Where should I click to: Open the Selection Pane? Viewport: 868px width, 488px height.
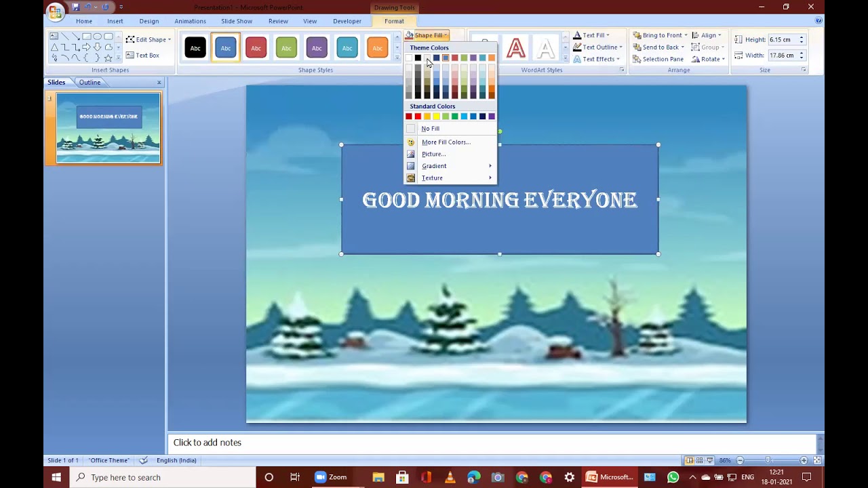658,59
